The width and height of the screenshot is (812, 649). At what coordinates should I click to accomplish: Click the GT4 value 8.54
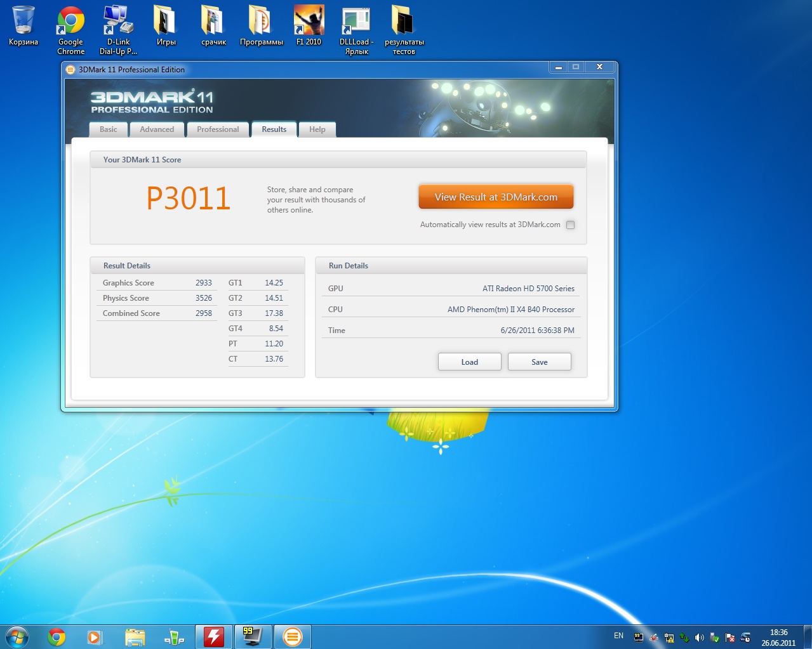pyautogui.click(x=276, y=329)
